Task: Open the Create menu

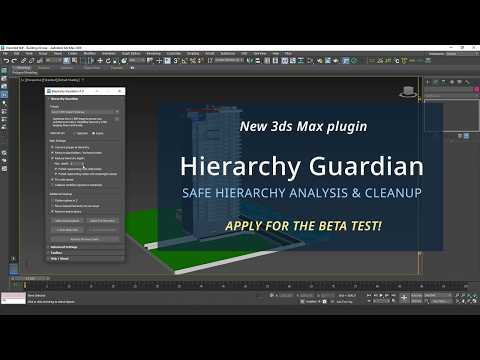Action: pos(73,54)
